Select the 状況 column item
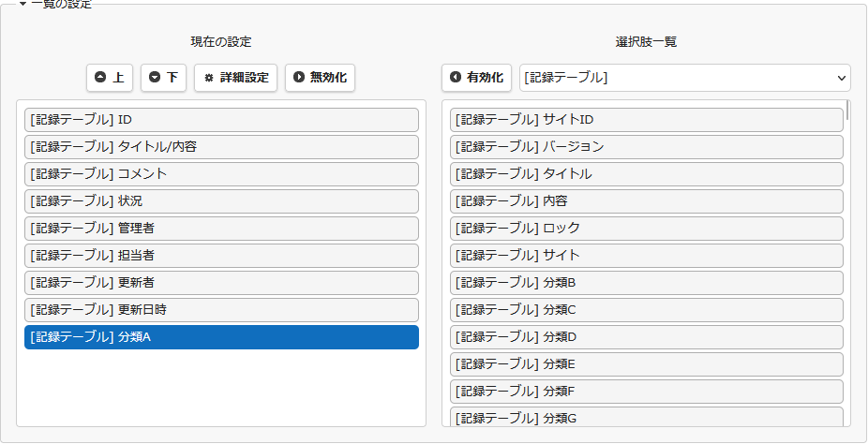Viewport: 868px width, 444px height. click(x=221, y=201)
